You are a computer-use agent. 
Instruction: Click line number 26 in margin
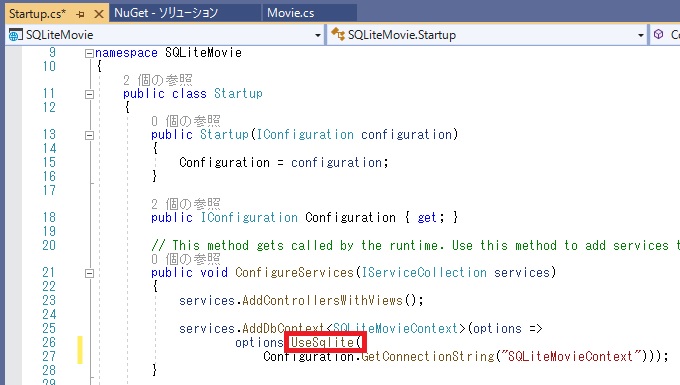tap(49, 343)
